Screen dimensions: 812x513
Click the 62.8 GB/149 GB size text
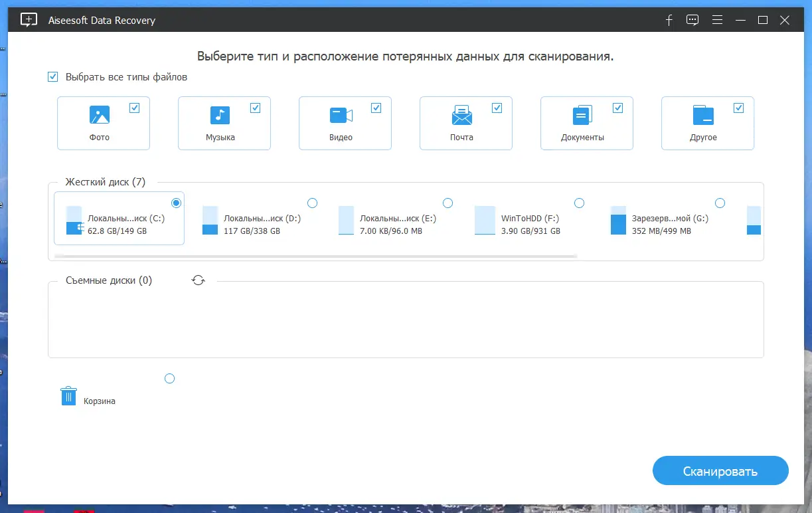(118, 231)
